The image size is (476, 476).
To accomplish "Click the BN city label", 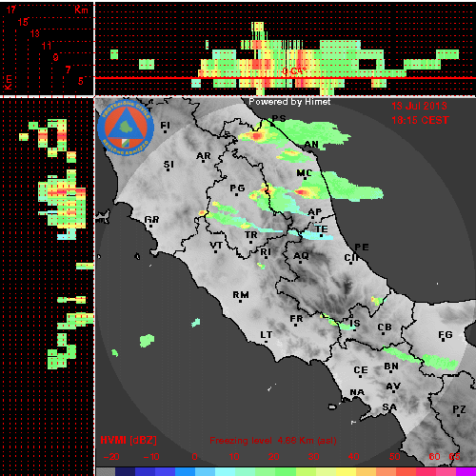I will (391, 367).
